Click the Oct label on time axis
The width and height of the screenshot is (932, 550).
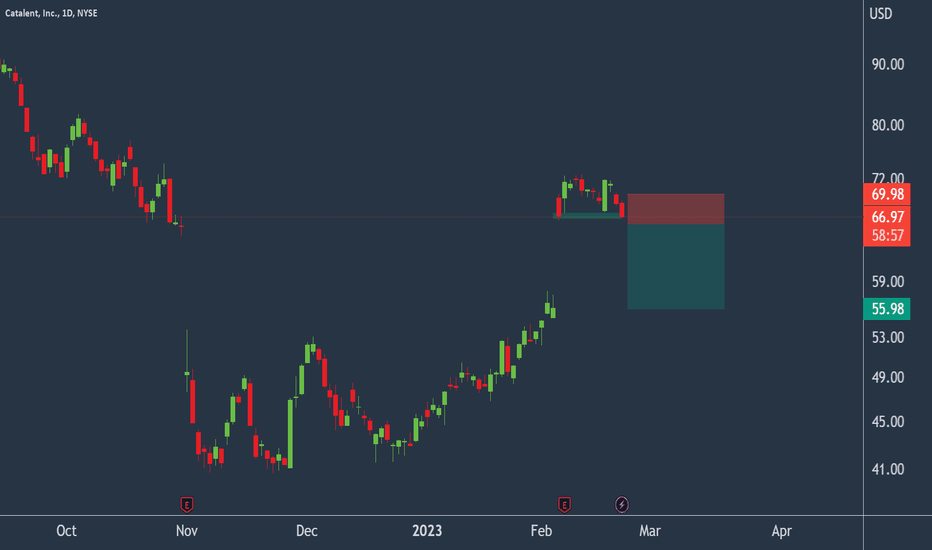[x=66, y=531]
